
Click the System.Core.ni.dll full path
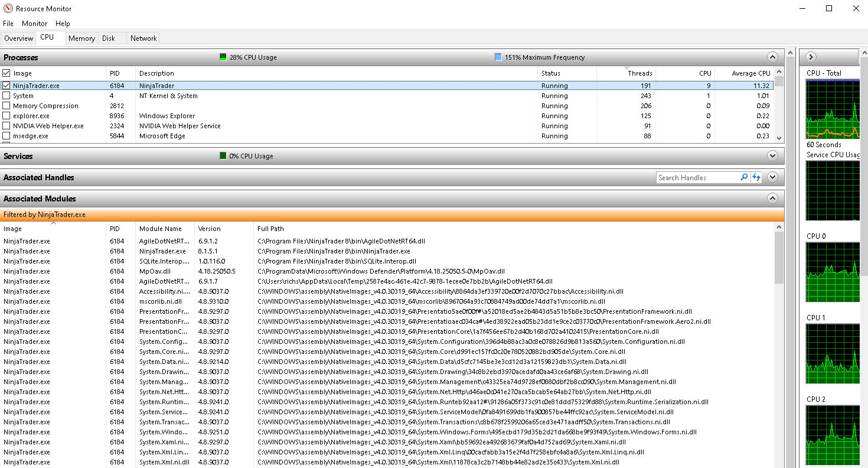pyautogui.click(x=442, y=352)
